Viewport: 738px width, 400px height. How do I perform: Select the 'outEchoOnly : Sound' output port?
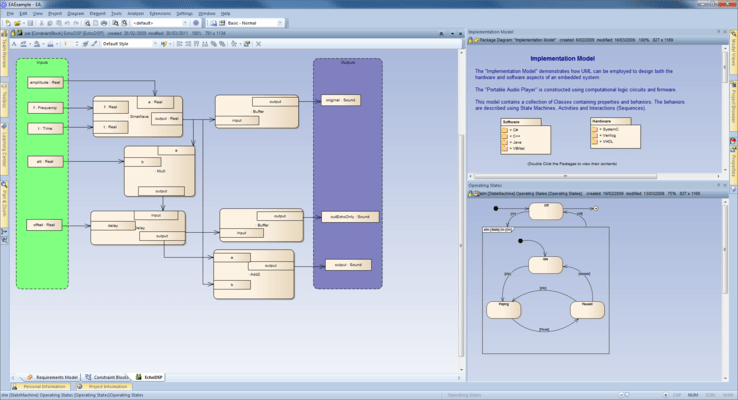point(350,217)
